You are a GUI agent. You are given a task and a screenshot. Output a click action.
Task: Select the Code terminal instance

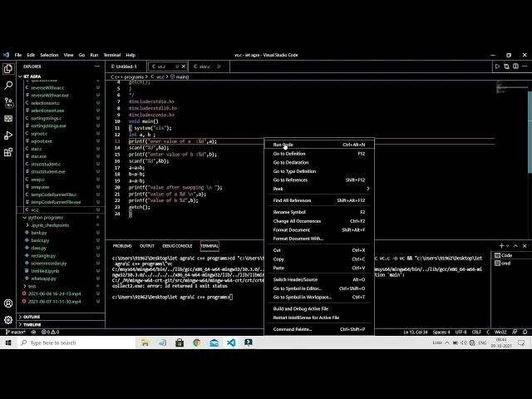tap(511, 255)
